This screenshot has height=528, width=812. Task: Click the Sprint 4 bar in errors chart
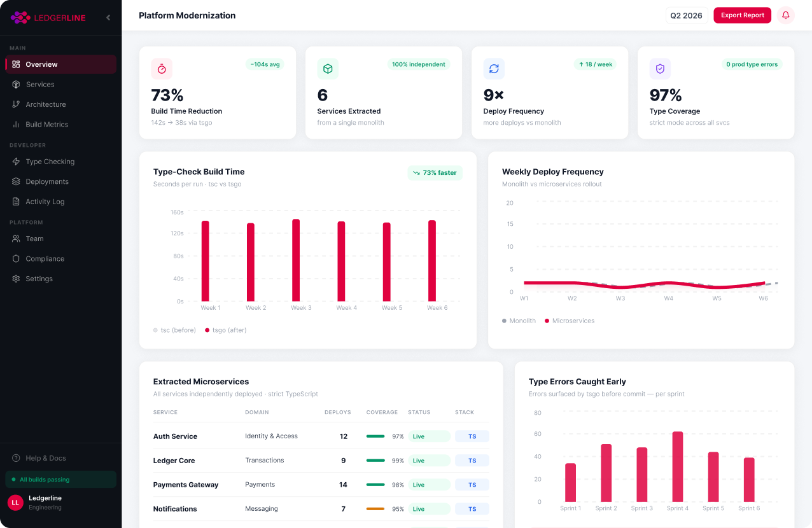click(x=678, y=467)
